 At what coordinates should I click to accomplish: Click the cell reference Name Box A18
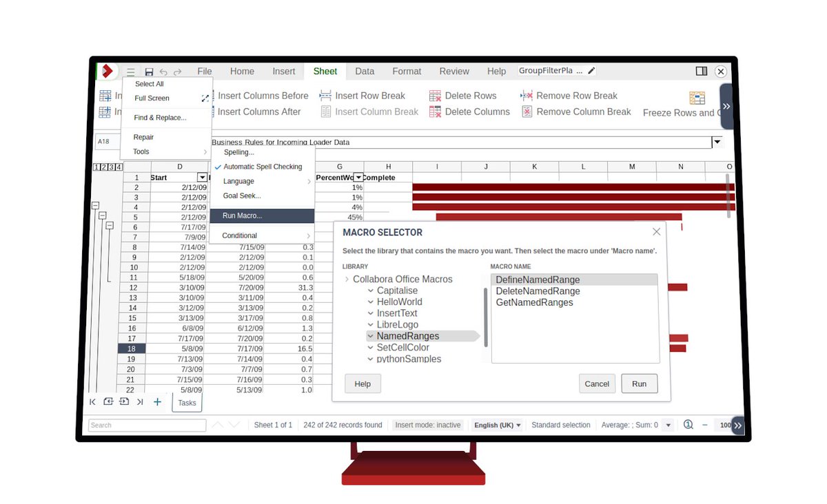pyautogui.click(x=108, y=142)
